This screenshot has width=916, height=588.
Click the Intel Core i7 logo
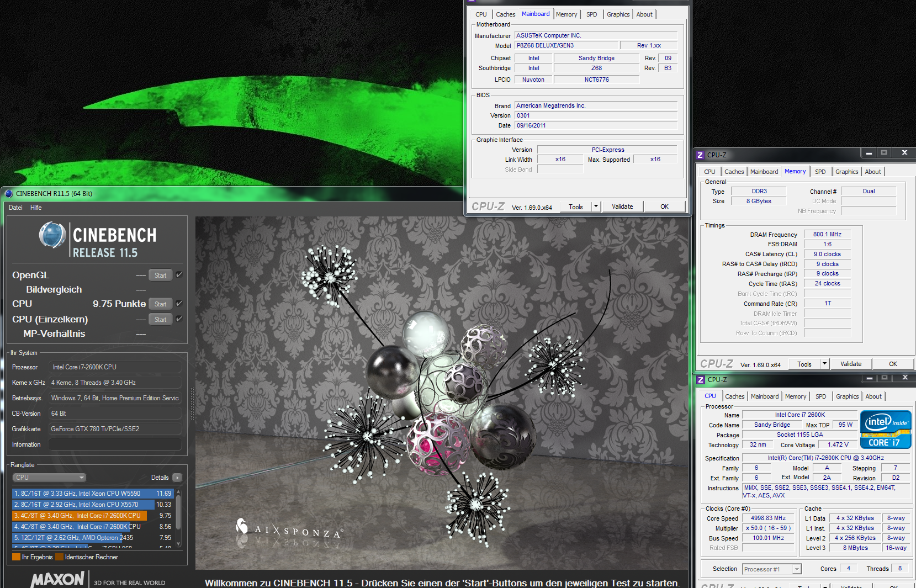point(886,429)
